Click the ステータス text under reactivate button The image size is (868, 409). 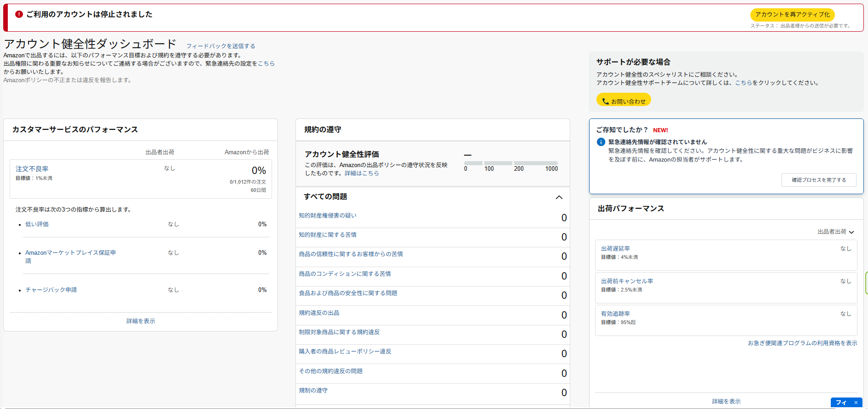coord(800,26)
